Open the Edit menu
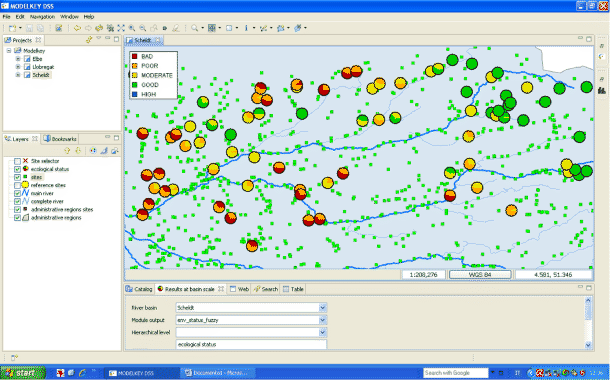 click(x=20, y=17)
